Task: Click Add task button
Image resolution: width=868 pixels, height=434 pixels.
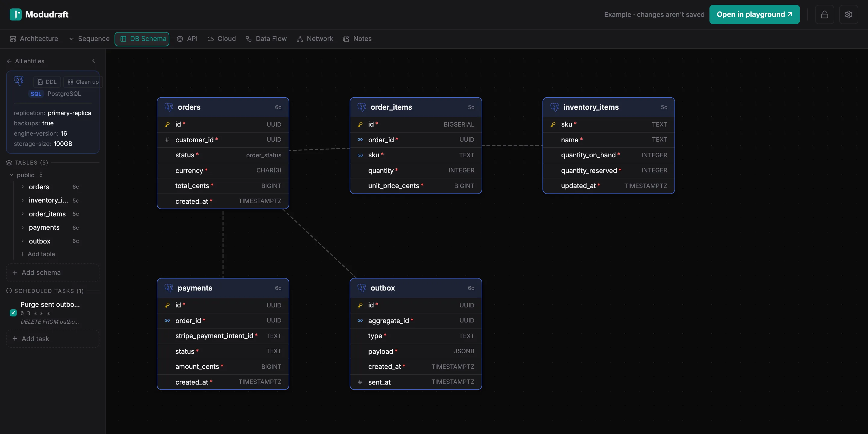Action: pyautogui.click(x=52, y=339)
